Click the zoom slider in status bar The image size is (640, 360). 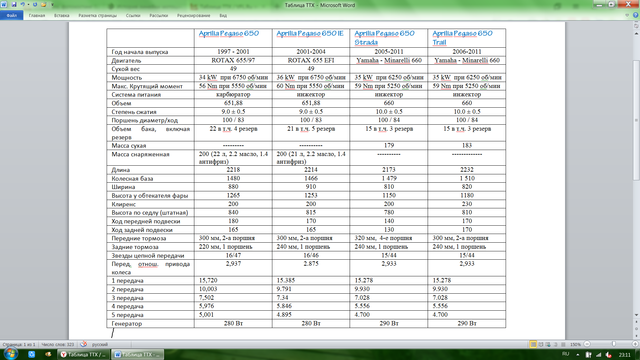(613, 344)
